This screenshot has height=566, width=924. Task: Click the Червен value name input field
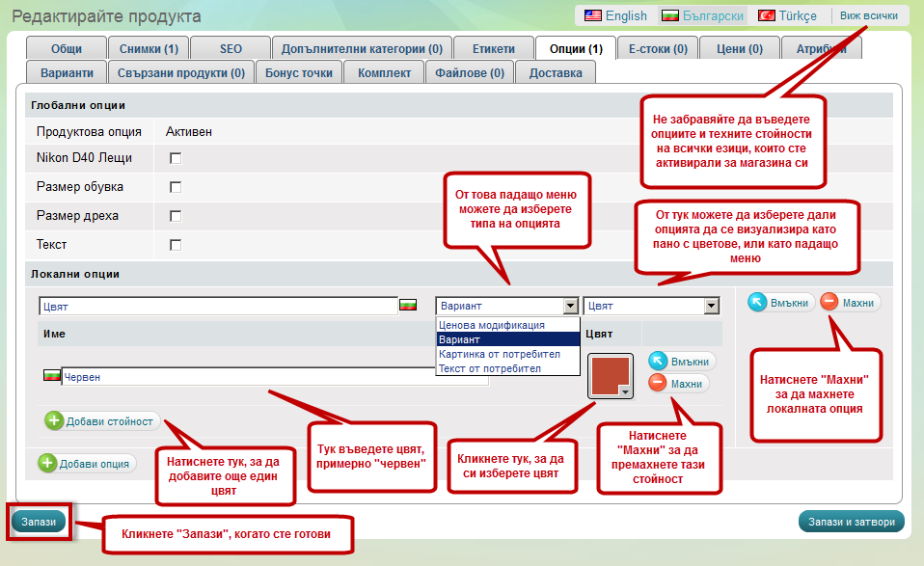pyautogui.click(x=275, y=377)
